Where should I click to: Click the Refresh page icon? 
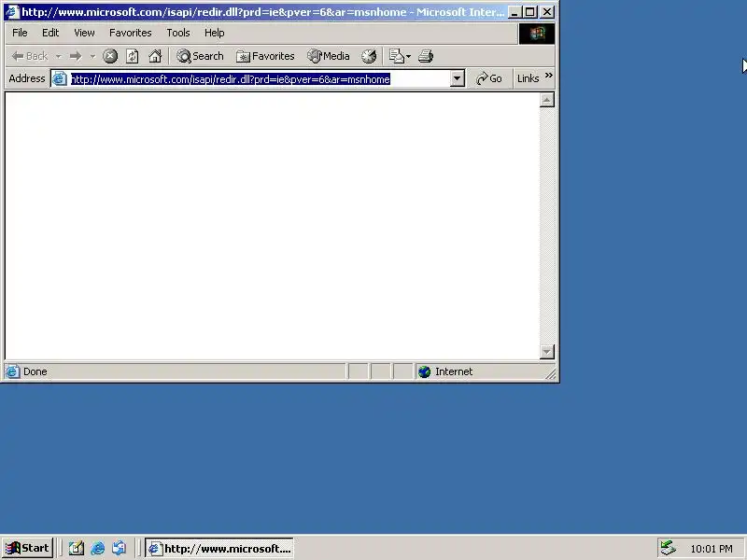[x=132, y=56]
